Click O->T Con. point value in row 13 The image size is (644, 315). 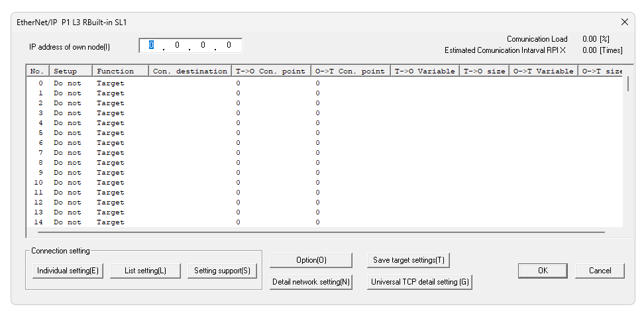[x=317, y=212]
